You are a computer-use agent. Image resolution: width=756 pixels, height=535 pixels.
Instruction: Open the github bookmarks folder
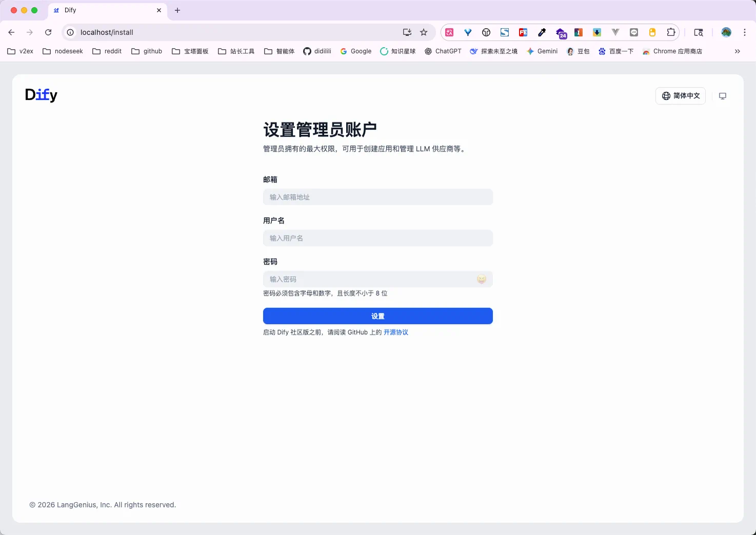[147, 51]
